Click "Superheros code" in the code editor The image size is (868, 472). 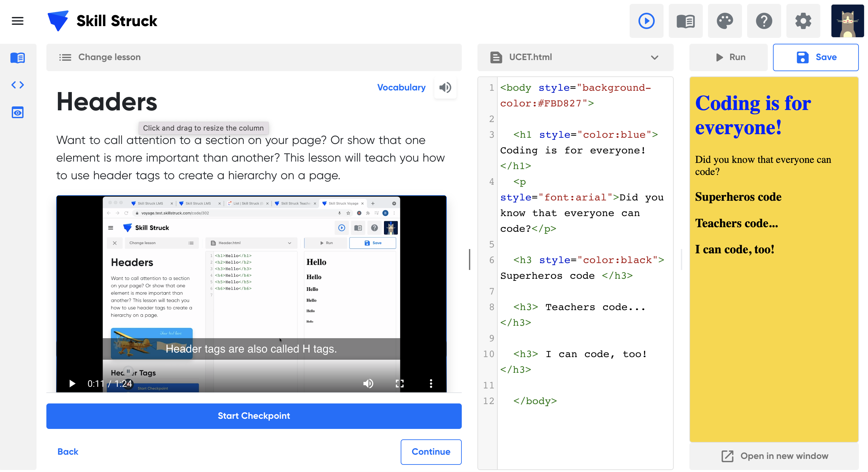[x=548, y=275]
